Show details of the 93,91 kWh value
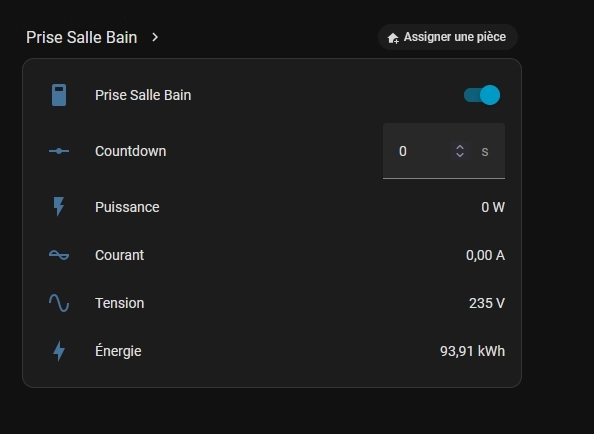The height and width of the screenshot is (434, 594). click(472, 351)
